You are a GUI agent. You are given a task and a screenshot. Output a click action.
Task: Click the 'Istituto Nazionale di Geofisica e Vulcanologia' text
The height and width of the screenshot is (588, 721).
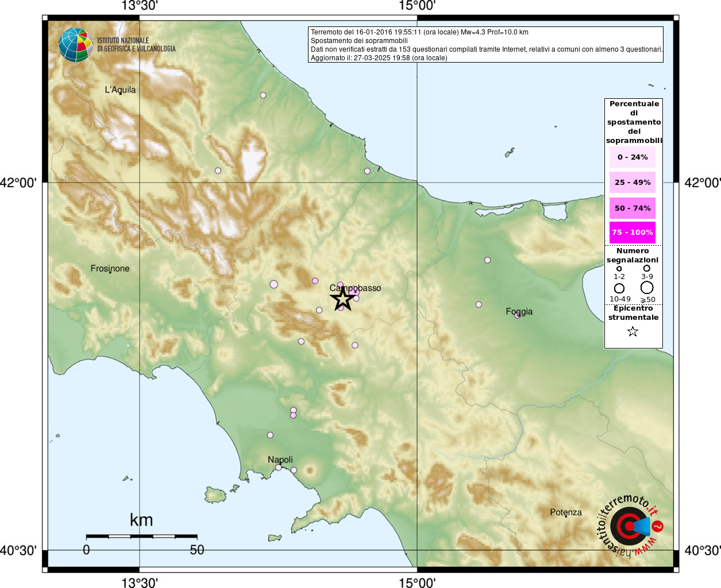[x=136, y=45]
